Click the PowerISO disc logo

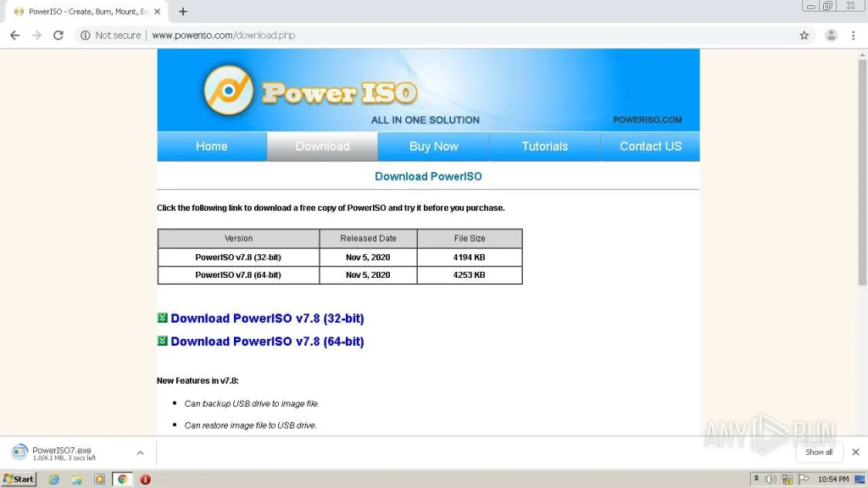click(x=228, y=90)
